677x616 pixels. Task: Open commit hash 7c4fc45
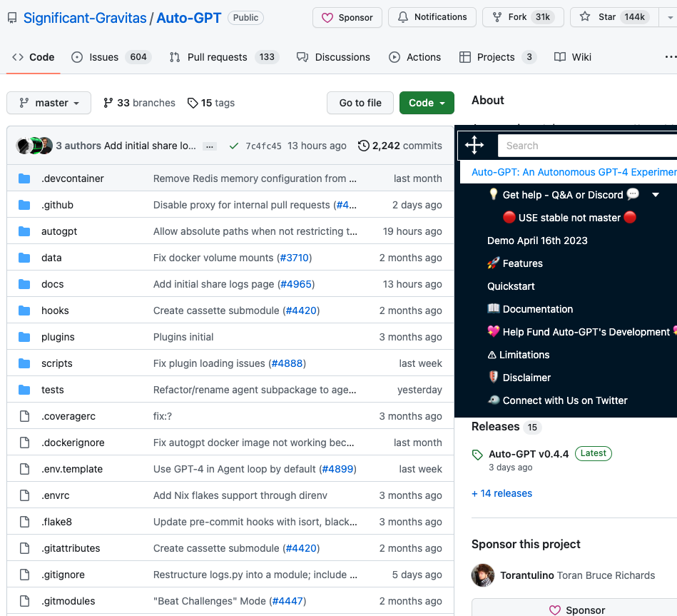tap(263, 146)
